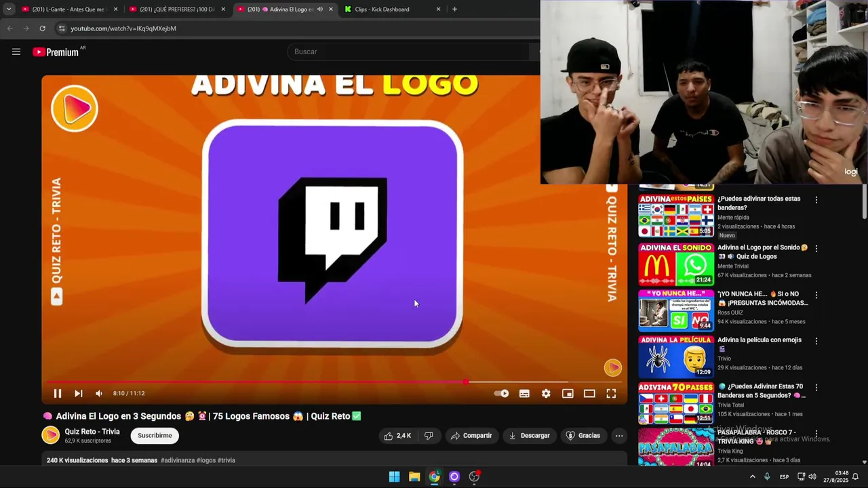Open more actions three-dot menu under video
This screenshot has width=868, height=488.
619,436
